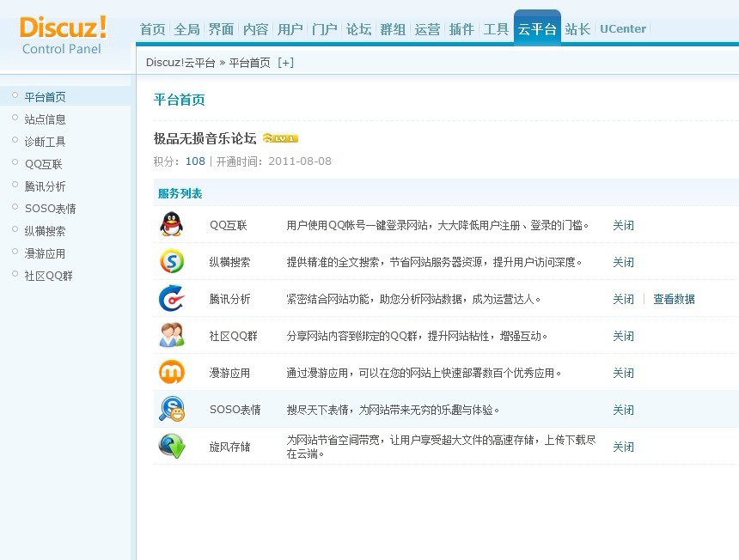This screenshot has height=560, width=739.
Task: Open the 工具 top menu
Action: pyautogui.click(x=497, y=29)
